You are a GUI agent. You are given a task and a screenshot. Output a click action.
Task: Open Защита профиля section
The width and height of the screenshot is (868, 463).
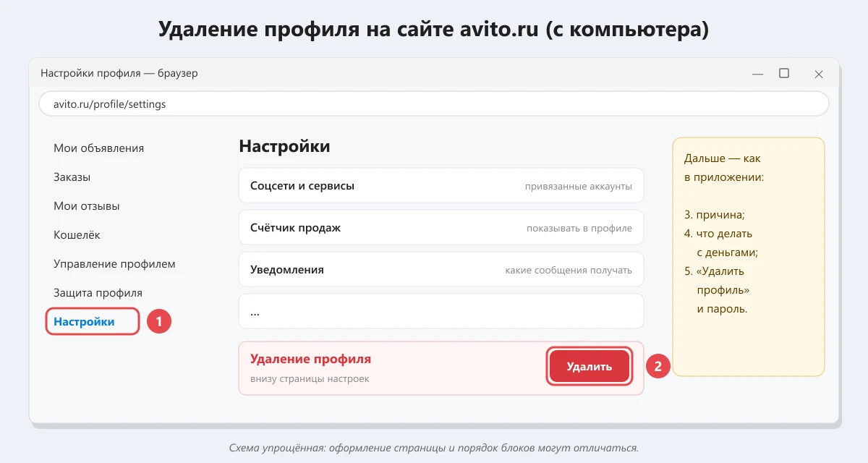click(98, 293)
